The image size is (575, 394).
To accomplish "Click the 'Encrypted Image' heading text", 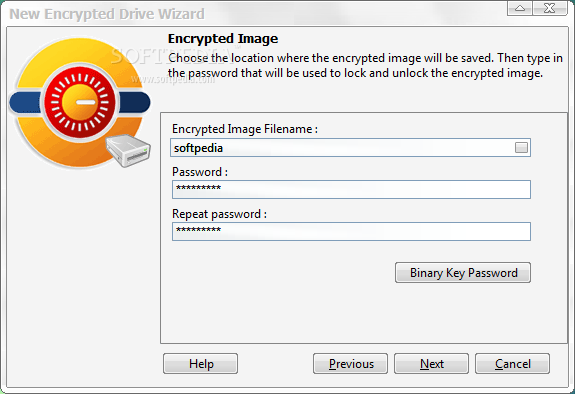I will tap(223, 39).
